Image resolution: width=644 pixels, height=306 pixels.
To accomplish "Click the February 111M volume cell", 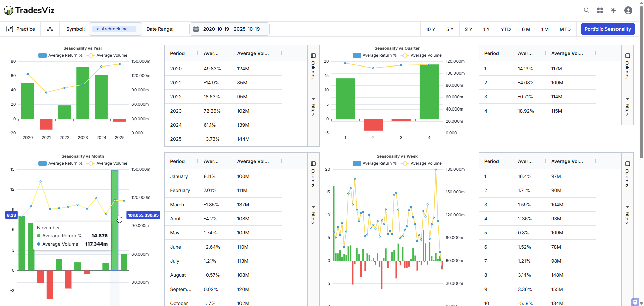I will [x=242, y=190].
